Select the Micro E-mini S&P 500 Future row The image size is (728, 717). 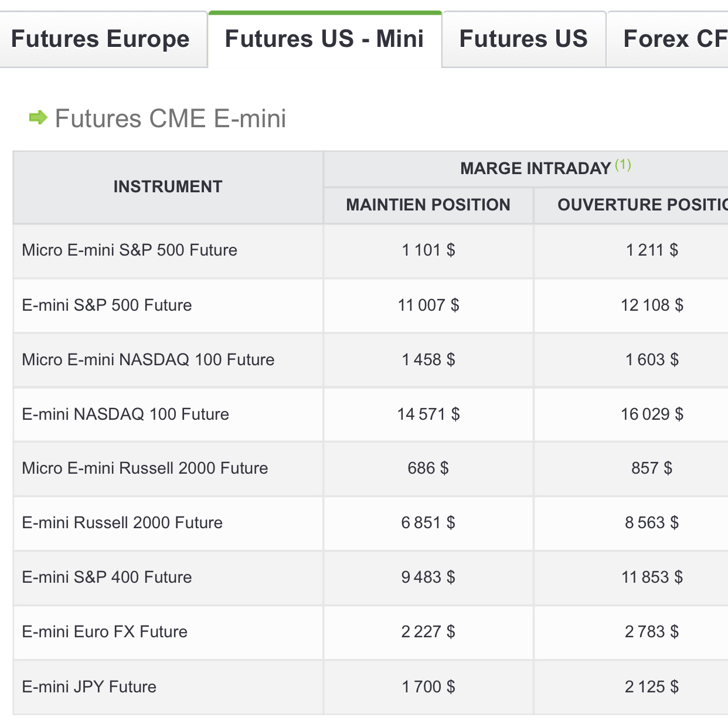pos(130,250)
